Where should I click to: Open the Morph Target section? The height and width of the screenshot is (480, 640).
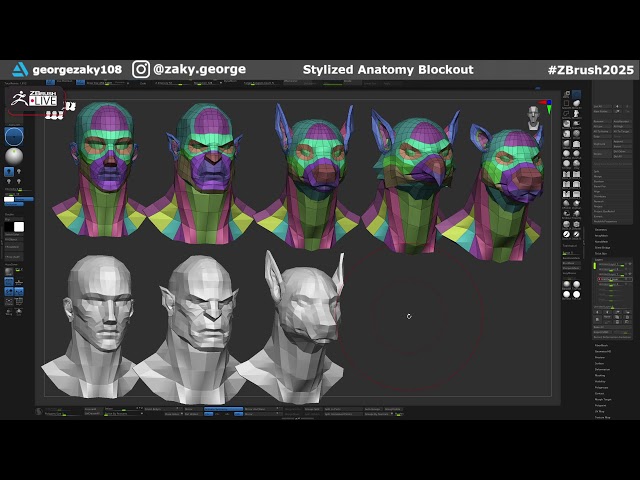[603, 399]
